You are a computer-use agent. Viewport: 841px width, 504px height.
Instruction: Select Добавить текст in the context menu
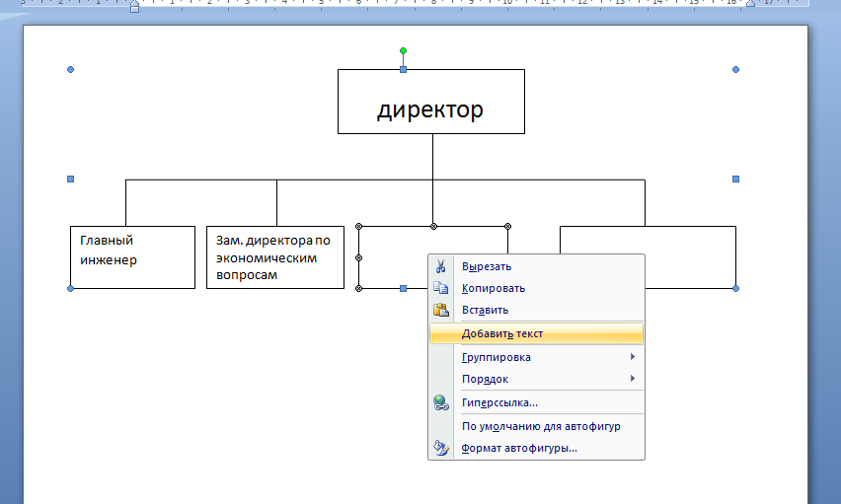[536, 333]
